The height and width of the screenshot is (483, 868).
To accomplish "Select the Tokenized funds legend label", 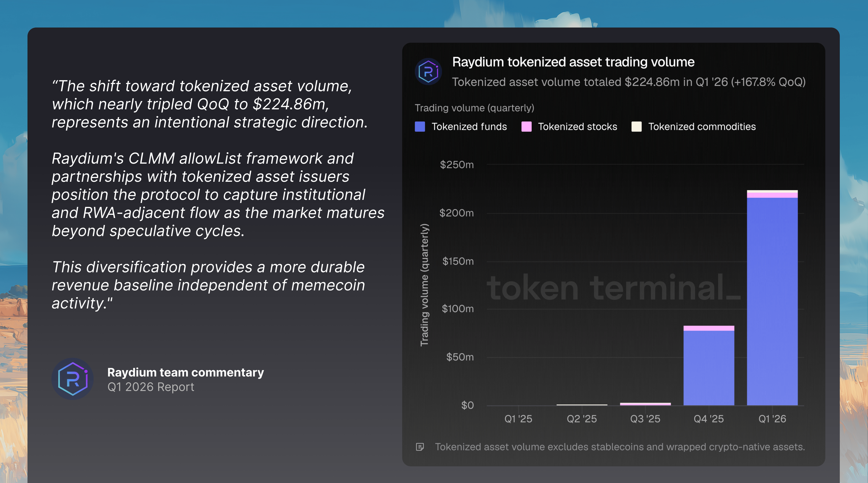I will (x=469, y=126).
